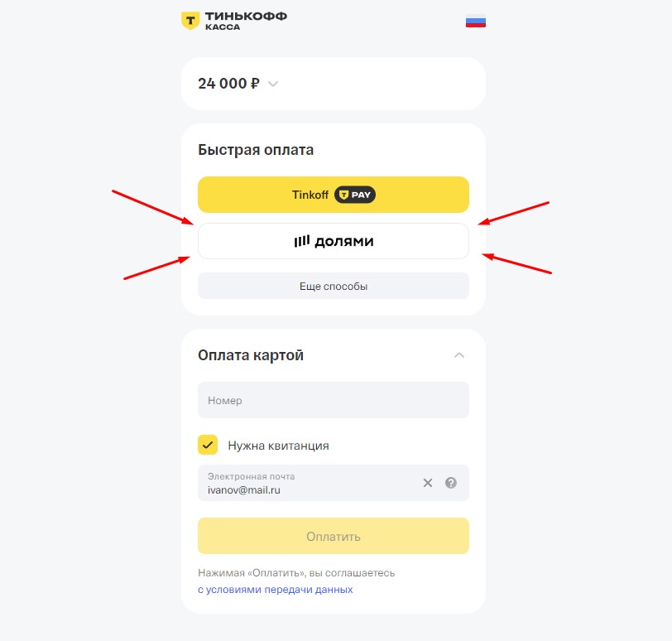Image resolution: width=672 pixels, height=641 pixels.
Task: Expand order details chevron beside amount
Action: (273, 84)
